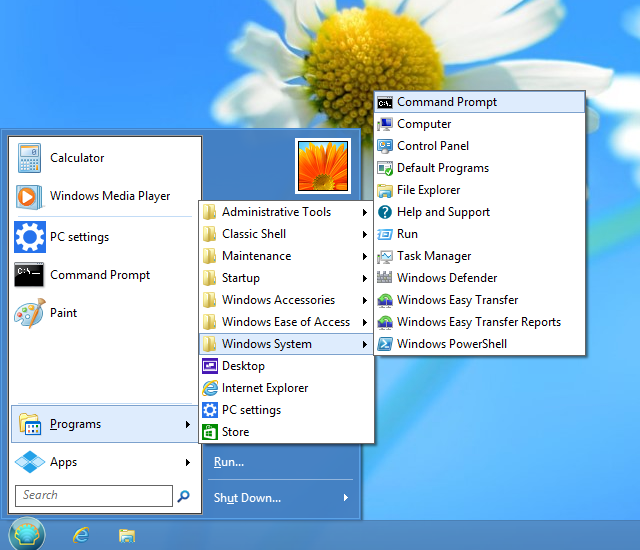Screen dimensions: 640x550
Task: Click the Paint palette icon
Action: pyautogui.click(x=29, y=313)
